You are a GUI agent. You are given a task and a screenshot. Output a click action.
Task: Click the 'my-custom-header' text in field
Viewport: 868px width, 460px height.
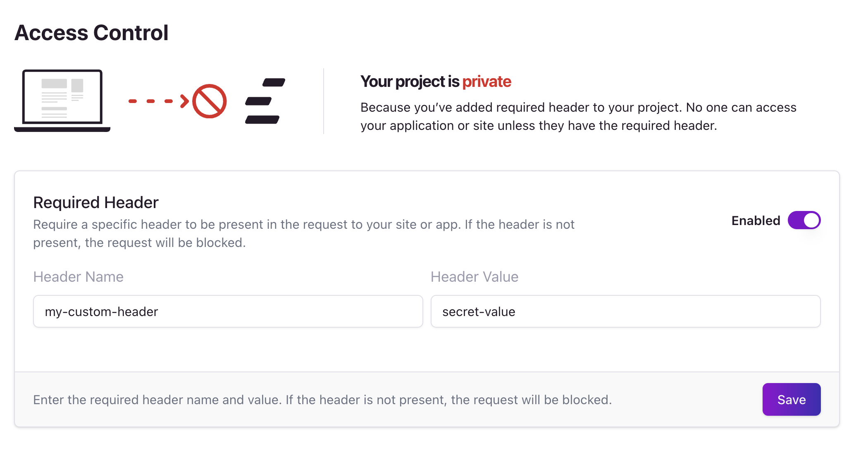tap(102, 311)
